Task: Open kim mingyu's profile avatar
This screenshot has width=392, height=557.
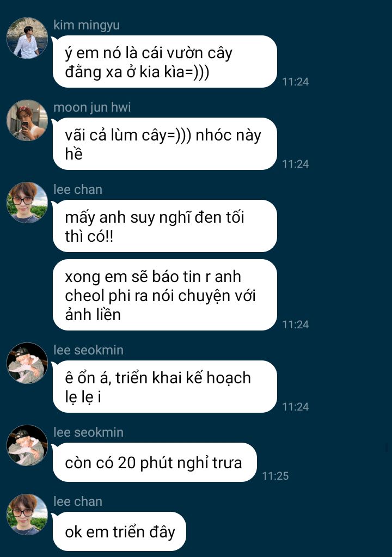Action: [27, 38]
